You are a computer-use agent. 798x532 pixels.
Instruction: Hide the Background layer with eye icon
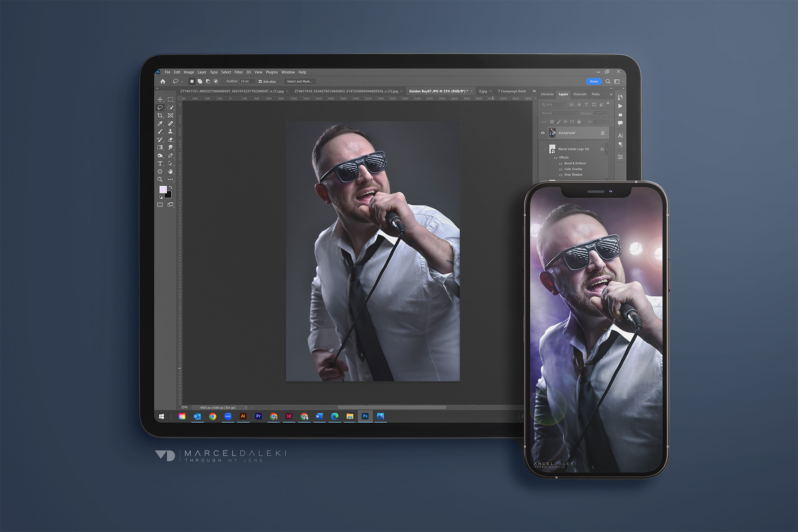[542, 133]
